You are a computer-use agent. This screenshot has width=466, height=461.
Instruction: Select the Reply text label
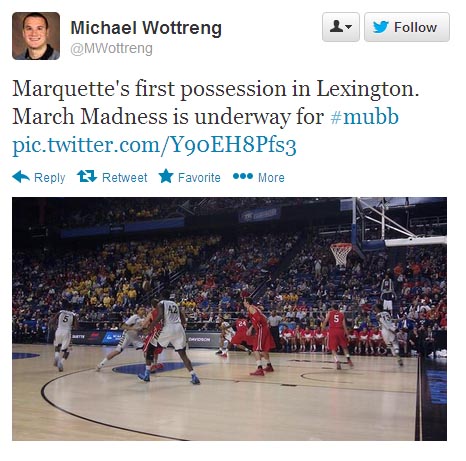coord(50,178)
